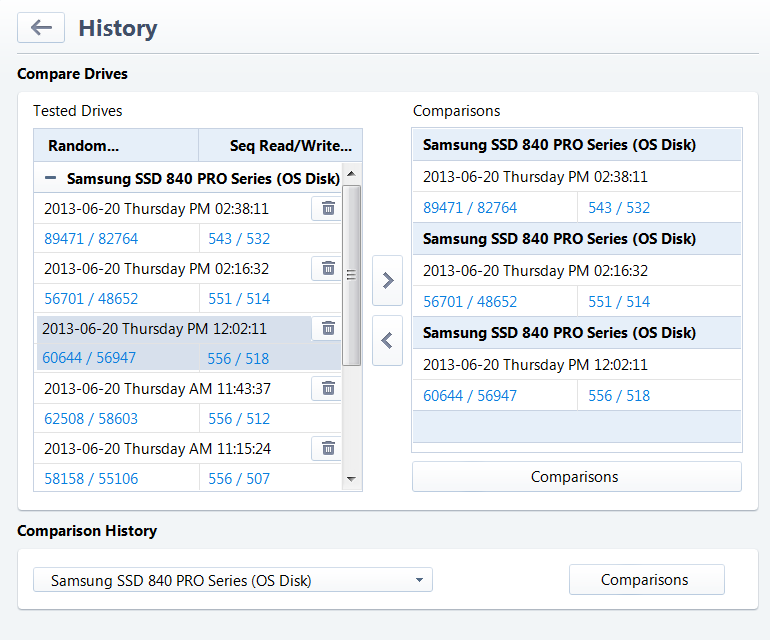
Task: Delete the 12:02:11 test result
Action: (328, 328)
